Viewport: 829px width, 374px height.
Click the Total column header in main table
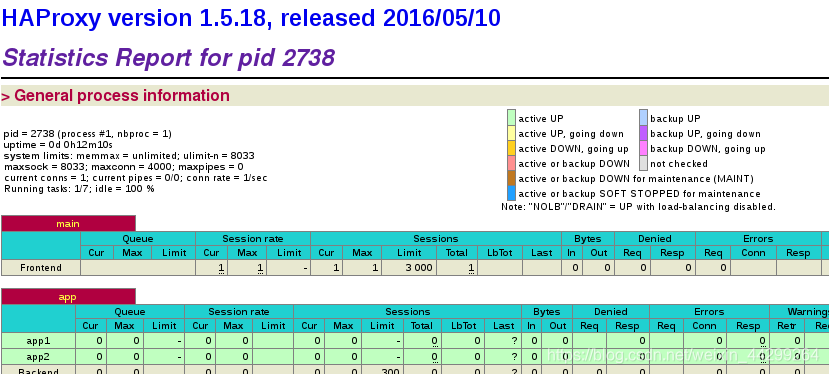457,252
